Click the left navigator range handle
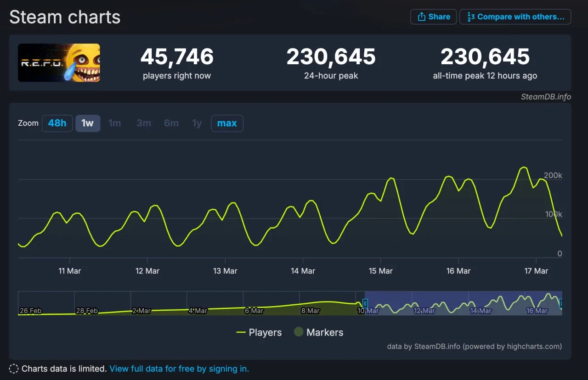This screenshot has height=380, width=588. click(x=365, y=303)
